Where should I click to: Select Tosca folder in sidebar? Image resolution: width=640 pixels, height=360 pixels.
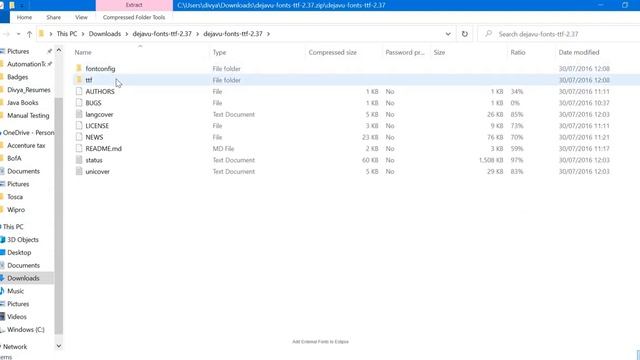tap(15, 197)
